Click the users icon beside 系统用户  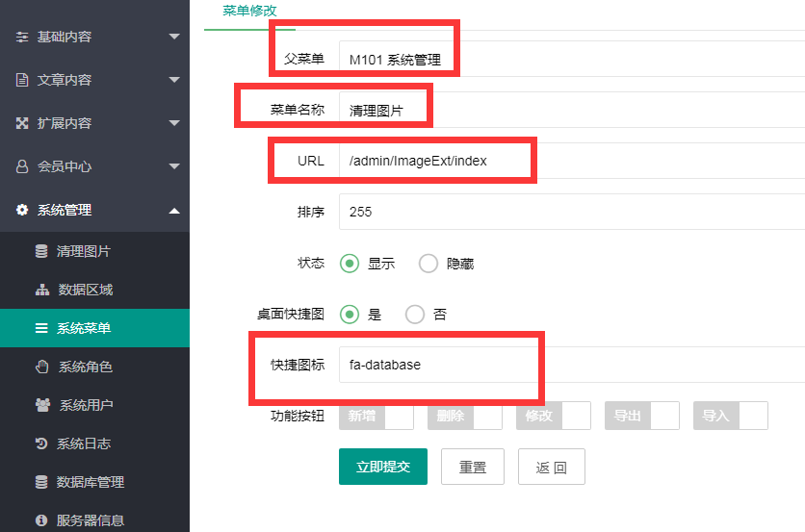[x=42, y=405]
